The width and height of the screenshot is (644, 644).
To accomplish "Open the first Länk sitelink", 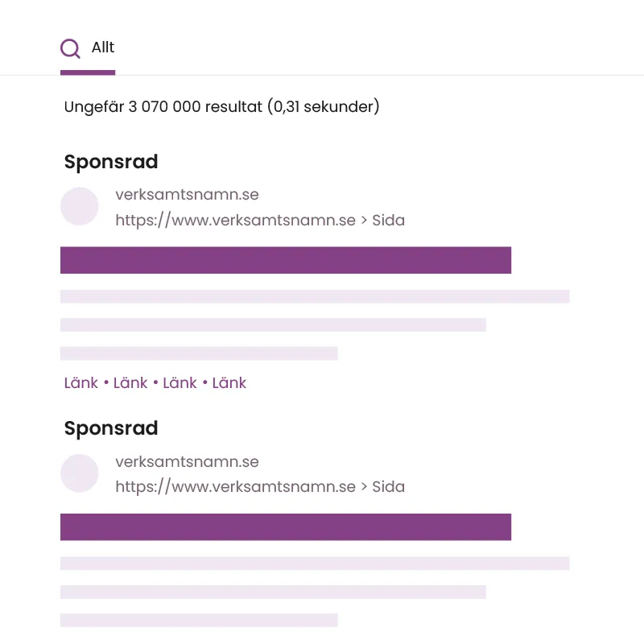I will 81,383.
